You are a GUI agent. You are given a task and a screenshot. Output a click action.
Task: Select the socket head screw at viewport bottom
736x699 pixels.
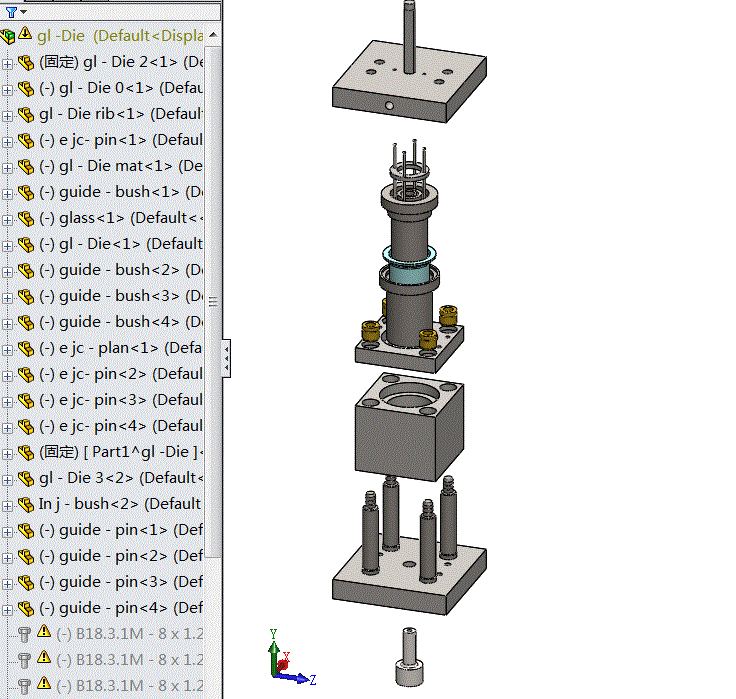coord(409,657)
